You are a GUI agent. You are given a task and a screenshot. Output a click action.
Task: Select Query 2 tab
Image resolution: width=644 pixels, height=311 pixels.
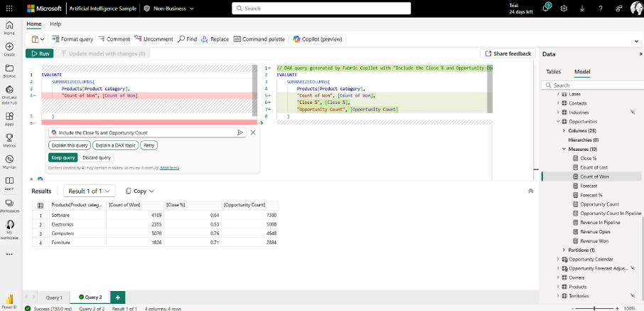(90, 297)
